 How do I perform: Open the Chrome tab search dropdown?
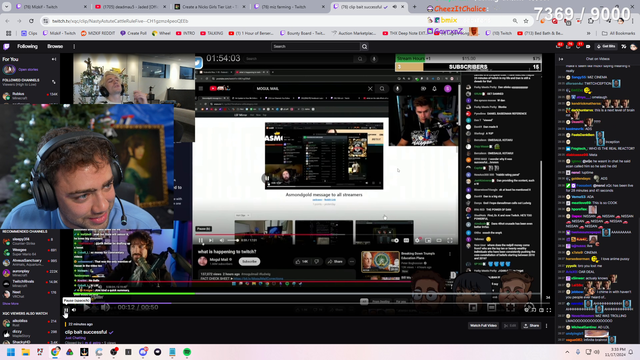(x=7, y=7)
